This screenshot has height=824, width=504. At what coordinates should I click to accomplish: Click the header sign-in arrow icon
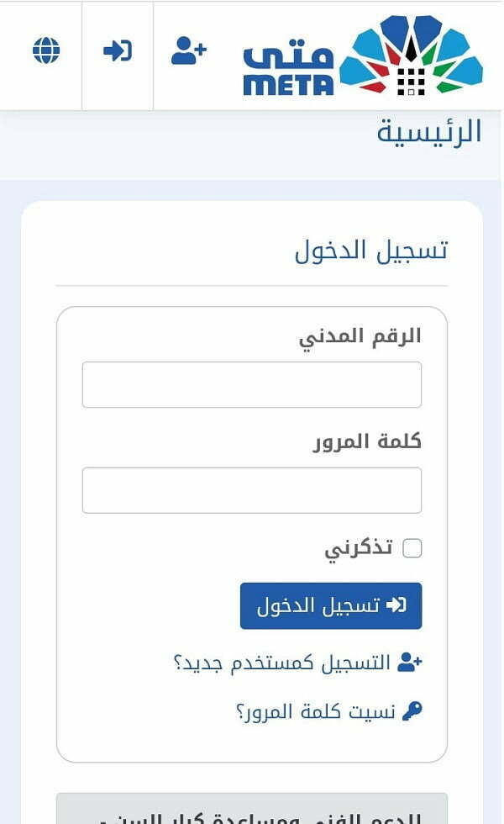tap(118, 51)
